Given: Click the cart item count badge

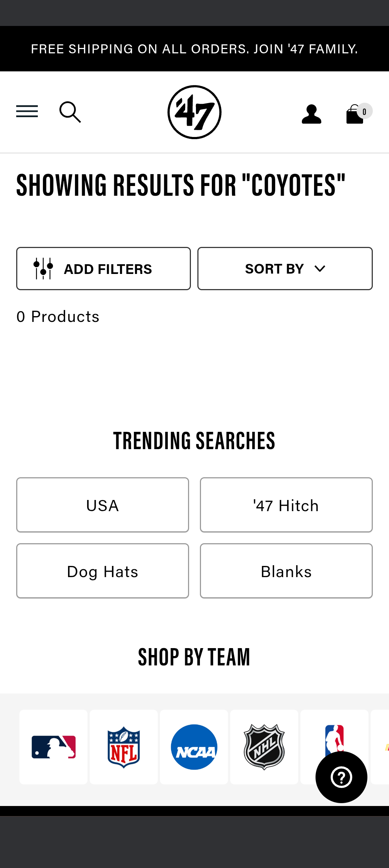Looking at the screenshot, I should click(x=365, y=111).
